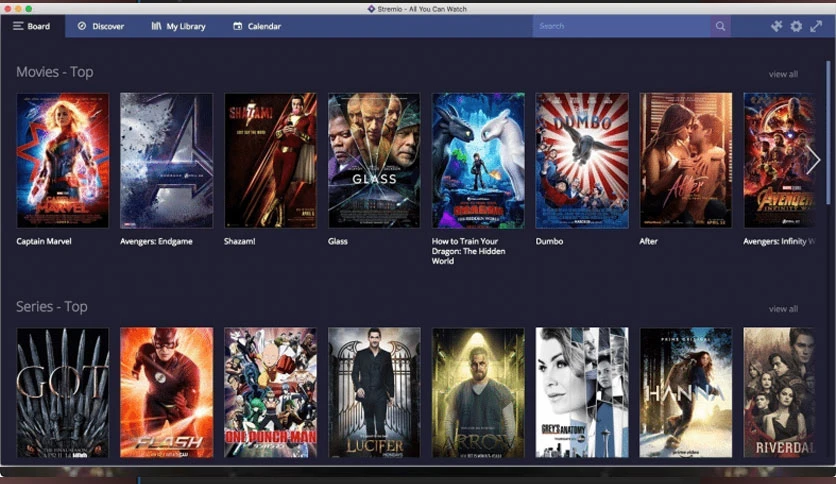Open the Lucifer series poster

pyautogui.click(x=374, y=392)
